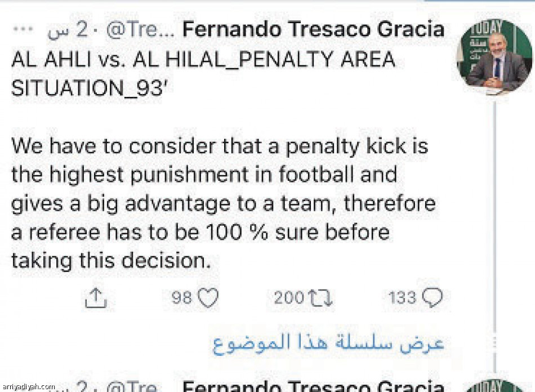This screenshot has height=392, width=535.
Task: Open the Arabic 'عرض سلسلة هذا الموضوع' thread link
Action: pos(328,342)
